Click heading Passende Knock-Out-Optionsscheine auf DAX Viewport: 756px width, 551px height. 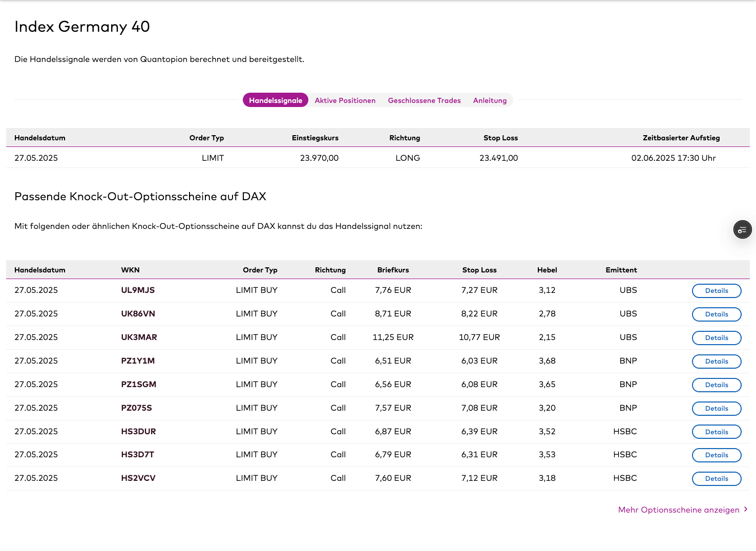(x=140, y=196)
